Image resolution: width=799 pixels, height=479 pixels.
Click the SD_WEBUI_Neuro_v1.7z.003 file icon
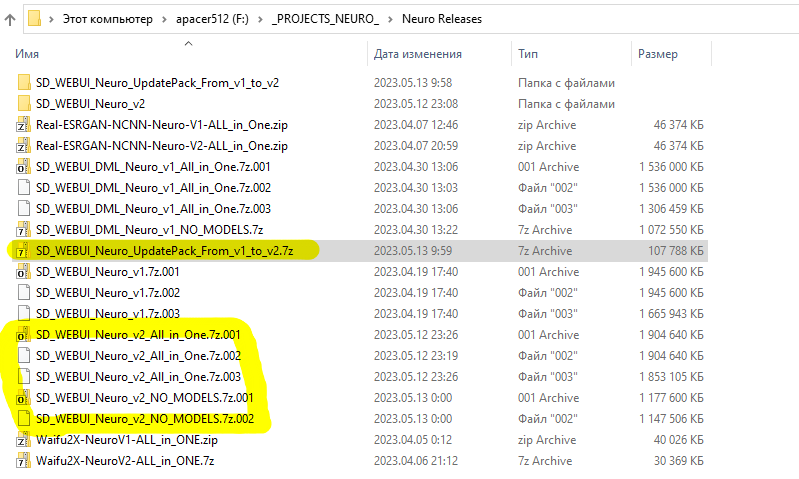23,313
